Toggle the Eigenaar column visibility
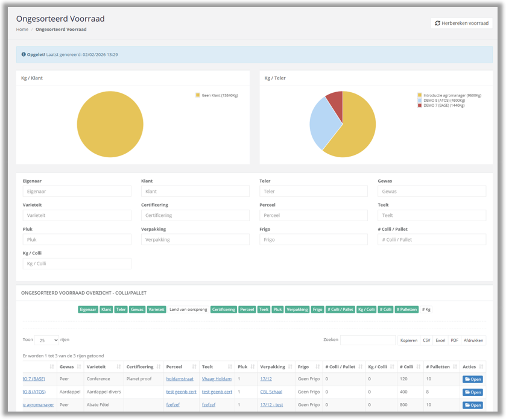Screen dimensions: 506x420 point(88,310)
